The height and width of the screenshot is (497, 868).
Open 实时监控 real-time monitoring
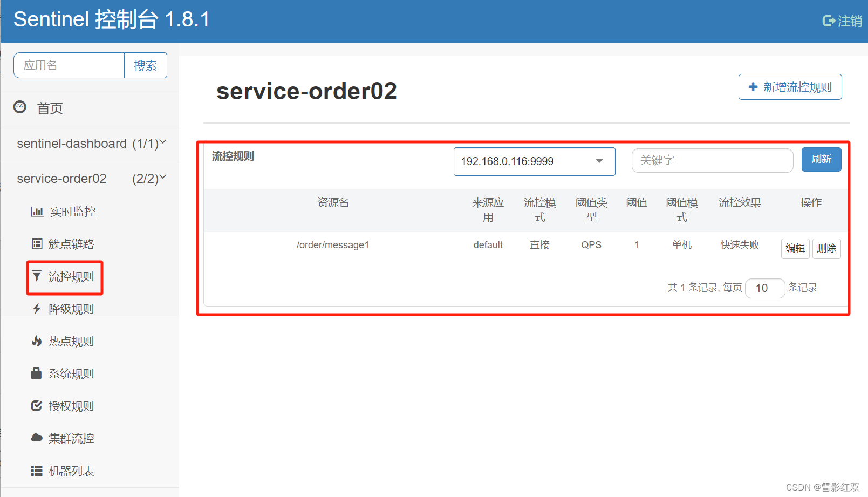click(x=73, y=212)
